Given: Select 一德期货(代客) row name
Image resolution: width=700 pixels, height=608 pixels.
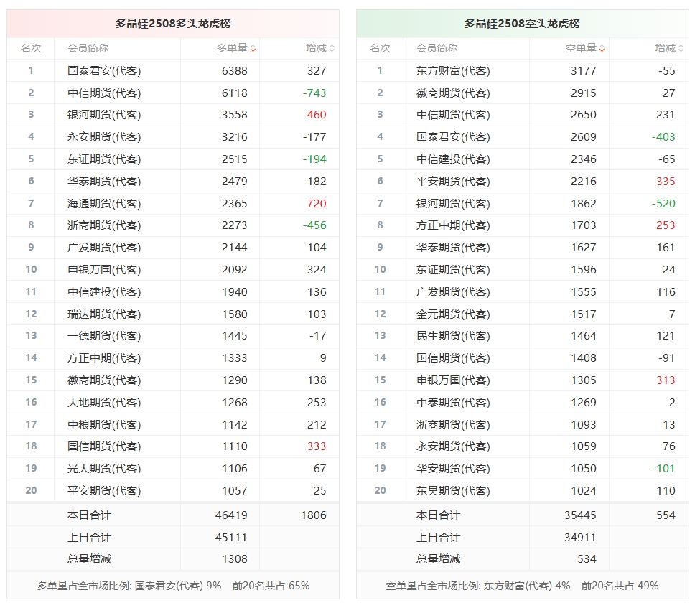Looking at the screenshot, I should point(104,336).
